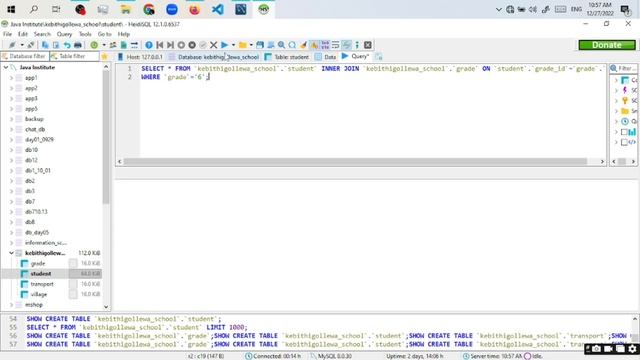Select the db1_10_01 database row
Screen dimensions: 640x360
(x=38, y=171)
